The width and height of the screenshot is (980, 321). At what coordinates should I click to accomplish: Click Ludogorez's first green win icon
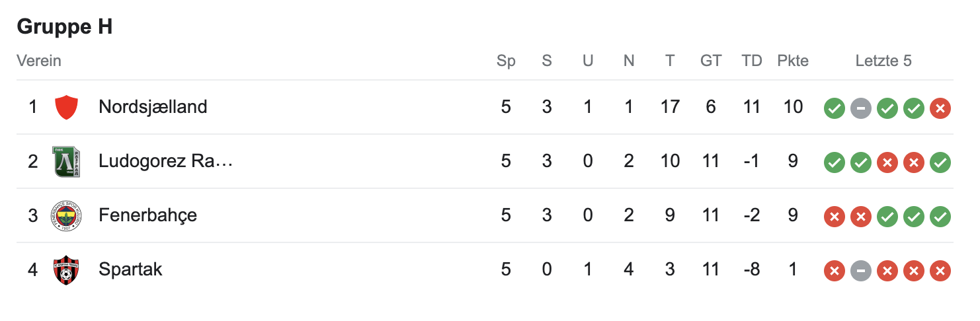pos(834,162)
